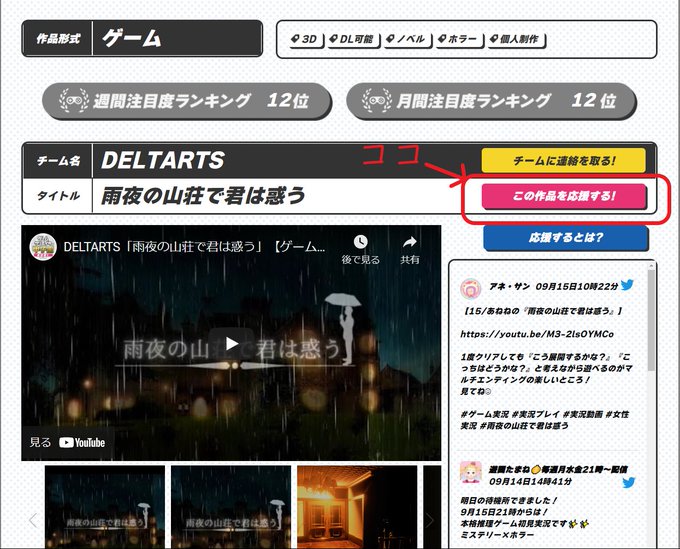Click the weekly ranking gamepad laurel icon
The image size is (680, 549).
(74, 101)
